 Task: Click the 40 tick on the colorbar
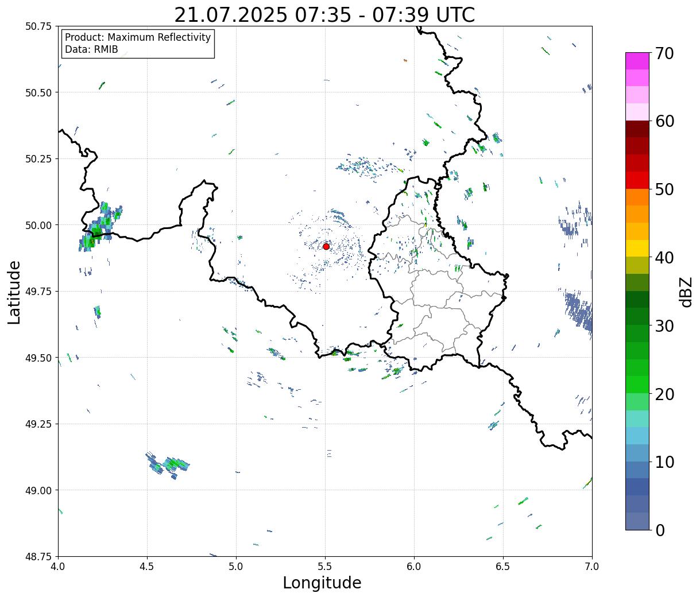[x=664, y=258]
